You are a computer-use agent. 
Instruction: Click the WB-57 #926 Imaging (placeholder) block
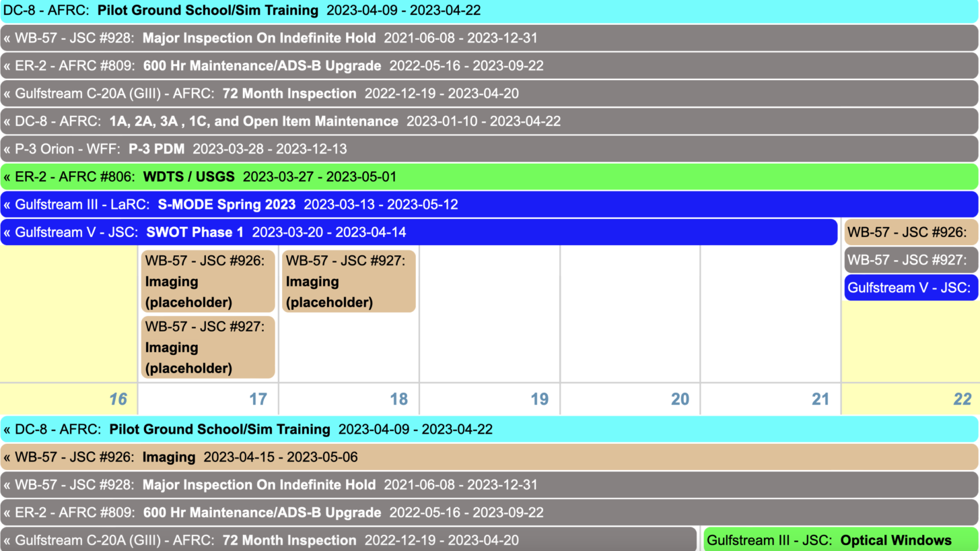[x=208, y=281]
